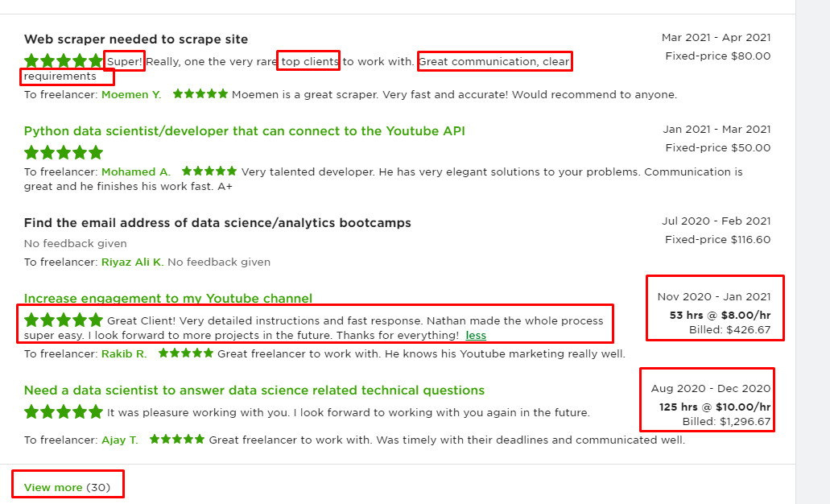Click stars beside 'Great Client!' review
The image size is (830, 504).
[x=64, y=320]
